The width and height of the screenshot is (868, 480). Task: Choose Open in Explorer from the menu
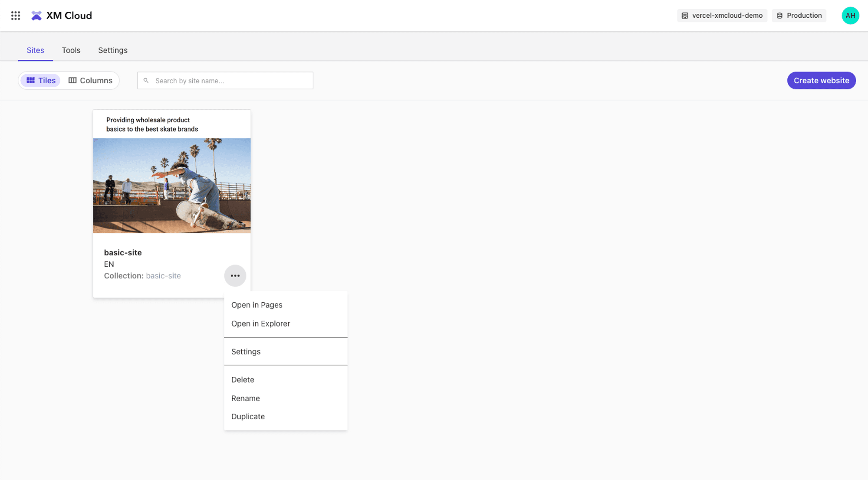point(260,323)
